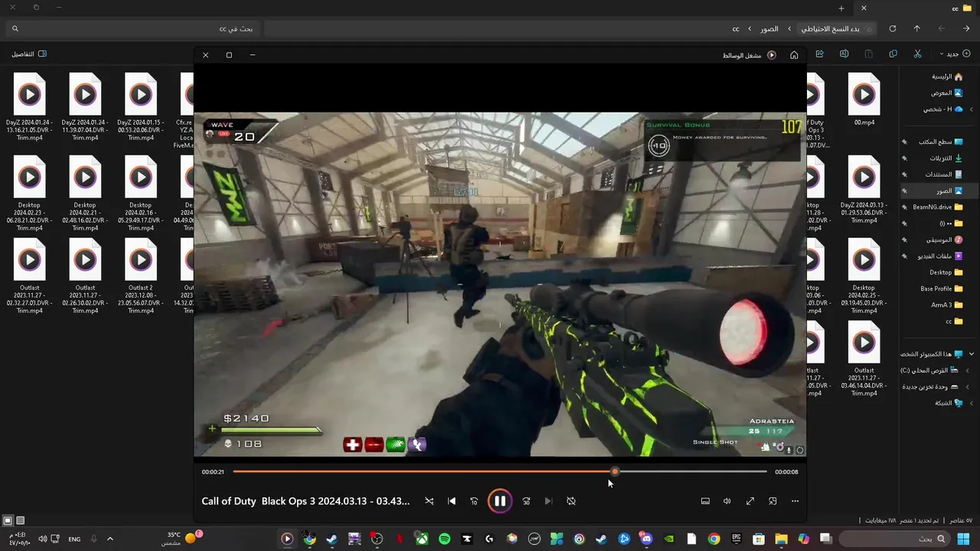Open a new Explorer tab
This screenshot has width=980, height=551.
coord(841,8)
